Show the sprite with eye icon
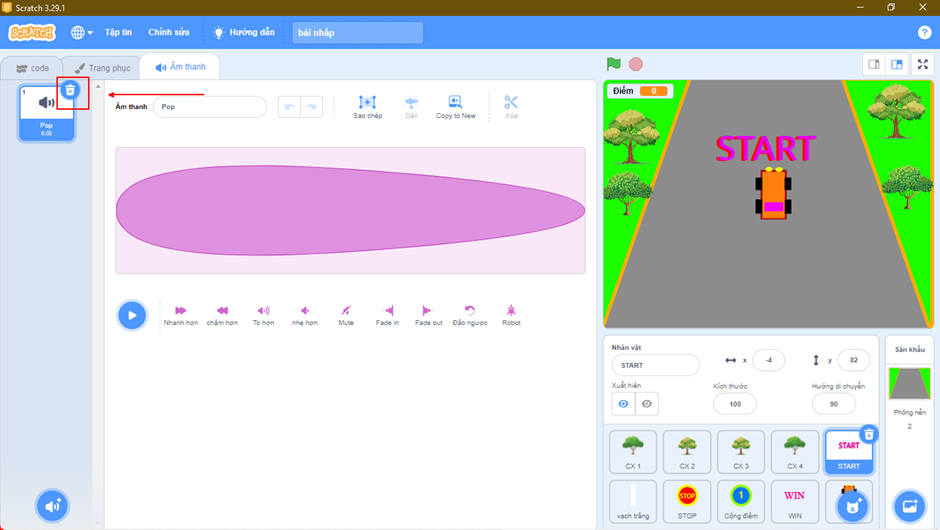940x530 pixels. click(623, 403)
